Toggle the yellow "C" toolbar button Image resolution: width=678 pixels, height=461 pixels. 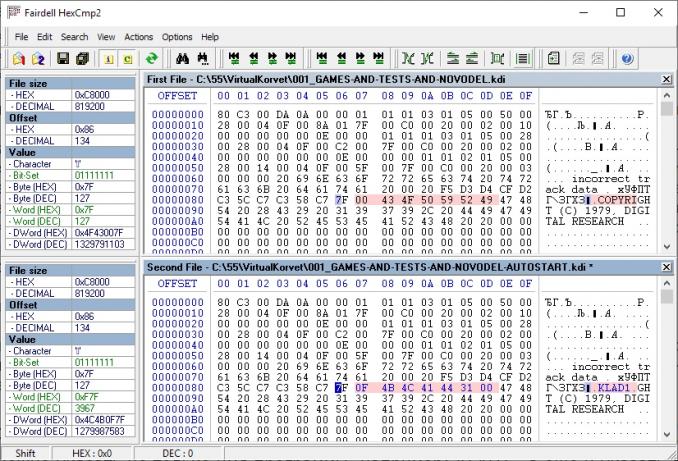[128, 59]
